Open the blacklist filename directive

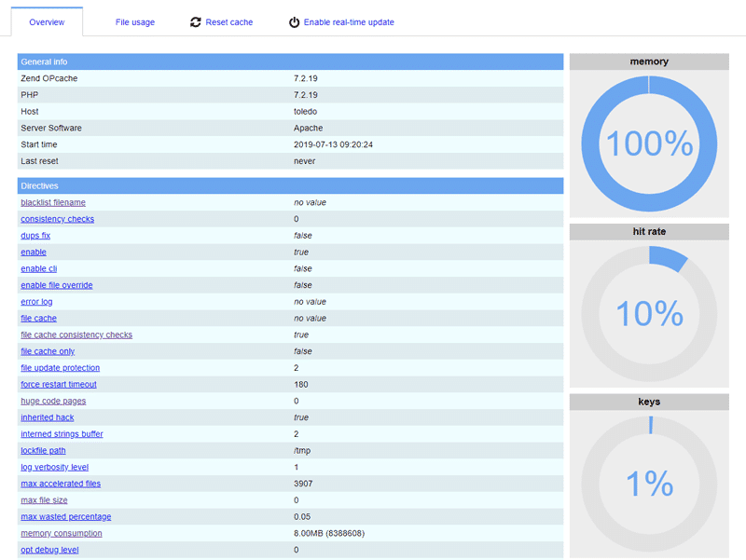point(52,202)
